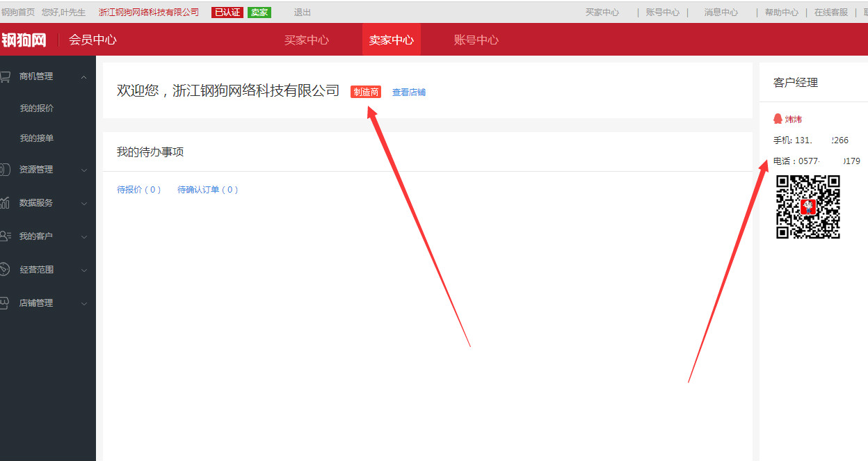Click the 制造商 red label tag
Screen dimensions: 868x461
(365, 92)
